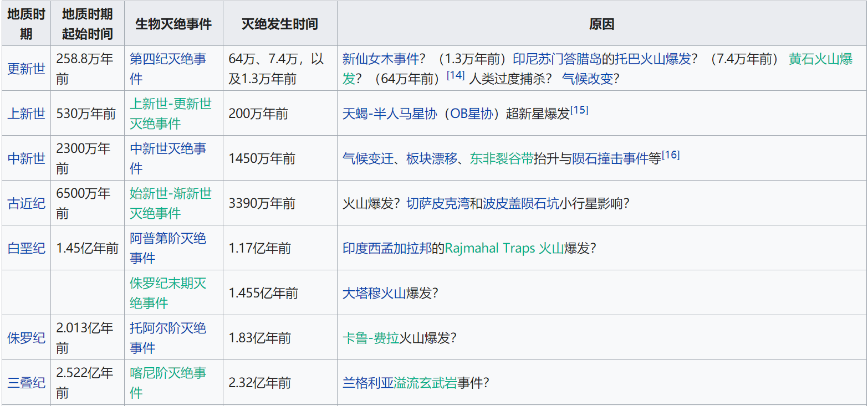Click the 天蝎-半人马星协 link
The height and width of the screenshot is (406, 868).
[x=390, y=114]
